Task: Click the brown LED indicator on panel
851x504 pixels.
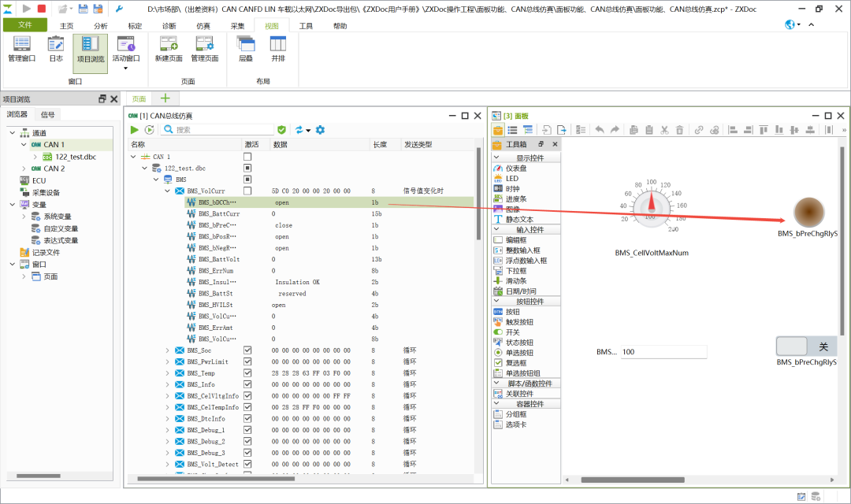Action: pyautogui.click(x=808, y=212)
